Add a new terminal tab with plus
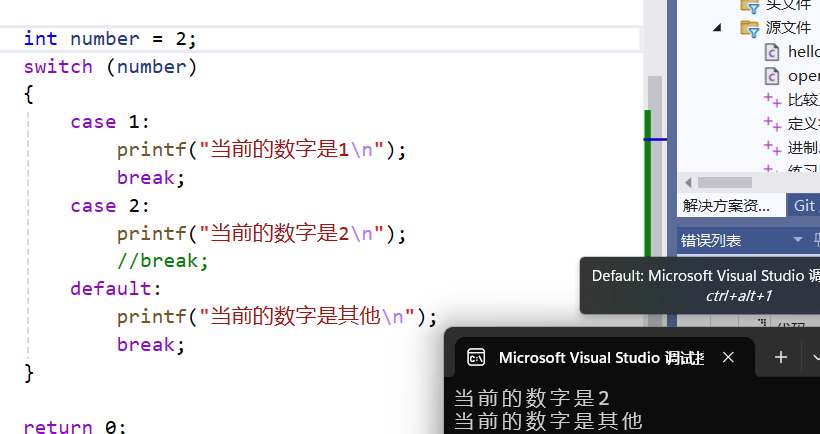Screen dimensions: 820x434 click(x=781, y=358)
